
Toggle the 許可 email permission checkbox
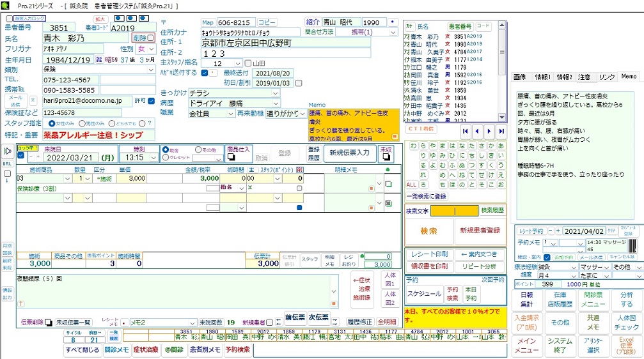tap(151, 100)
